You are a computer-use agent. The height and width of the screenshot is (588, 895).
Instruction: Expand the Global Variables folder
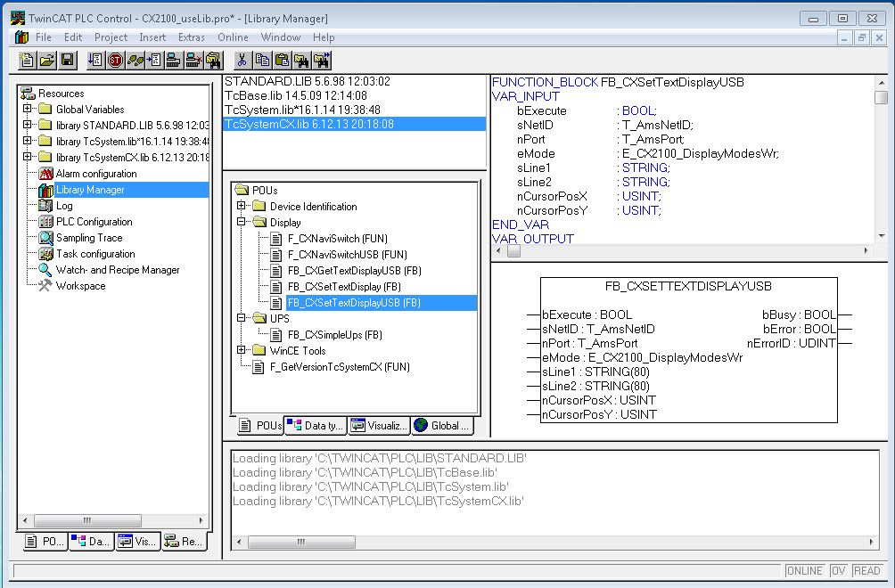(27, 109)
